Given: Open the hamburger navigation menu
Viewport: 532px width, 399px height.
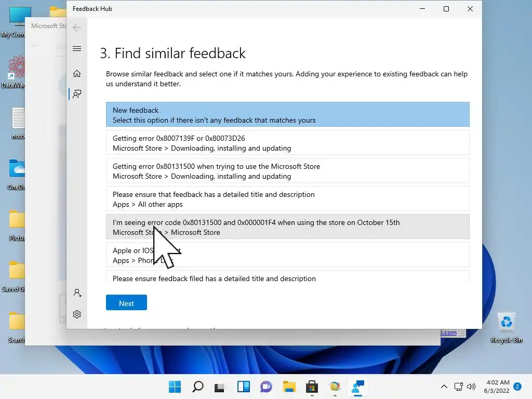Looking at the screenshot, I should click(77, 48).
